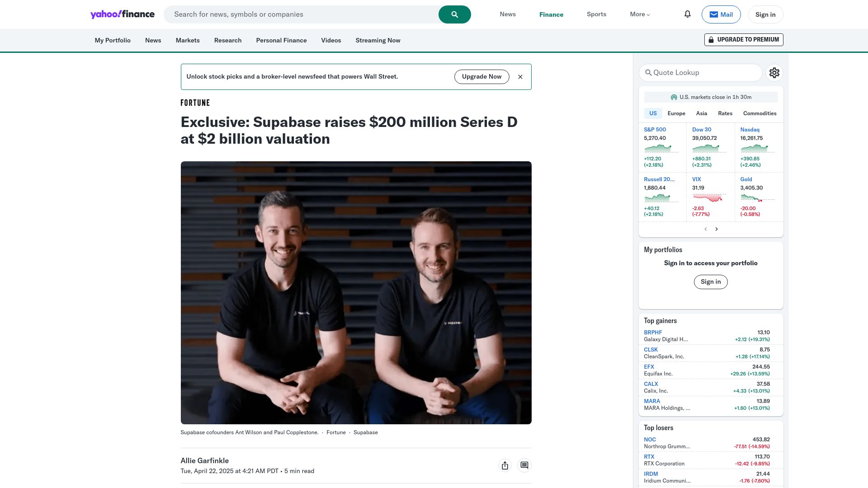The width and height of the screenshot is (868, 488).
Task: Open the market settings gear icon
Action: tap(774, 73)
